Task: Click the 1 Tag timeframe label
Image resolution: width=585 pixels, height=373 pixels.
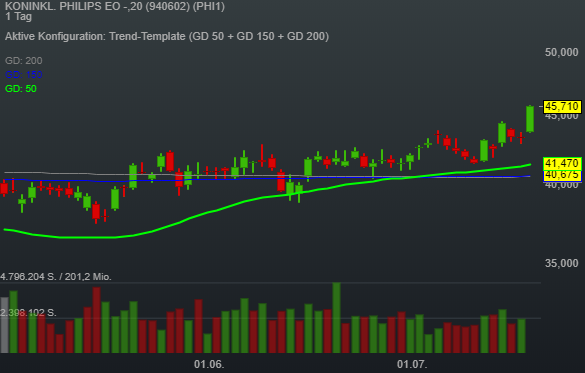Action: [x=18, y=16]
